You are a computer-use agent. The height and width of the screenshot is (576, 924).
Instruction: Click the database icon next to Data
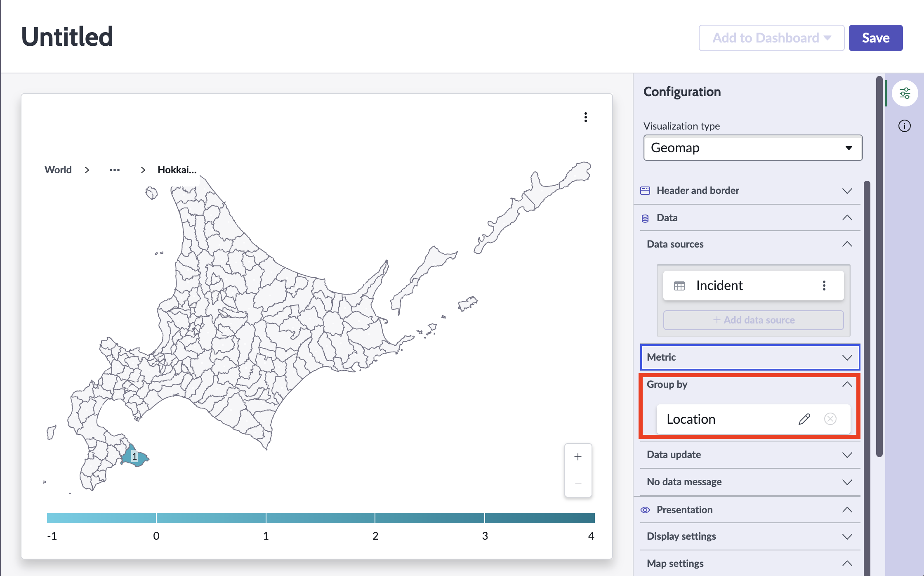646,218
